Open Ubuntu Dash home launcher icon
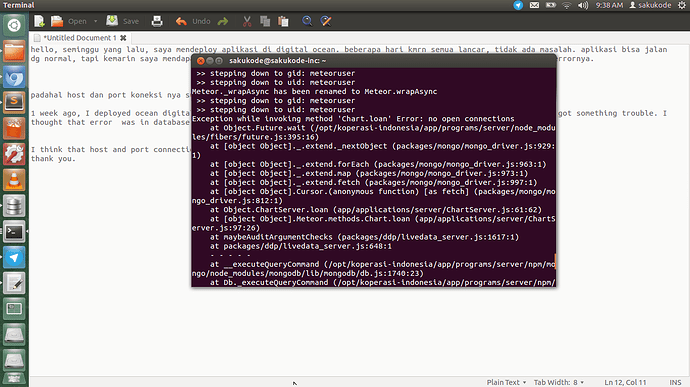Screen dimensions: 690x387 tap(14, 26)
